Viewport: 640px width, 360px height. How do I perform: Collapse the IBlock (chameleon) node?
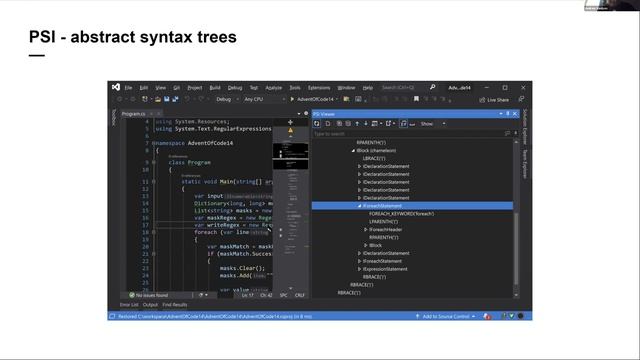tap(353, 151)
